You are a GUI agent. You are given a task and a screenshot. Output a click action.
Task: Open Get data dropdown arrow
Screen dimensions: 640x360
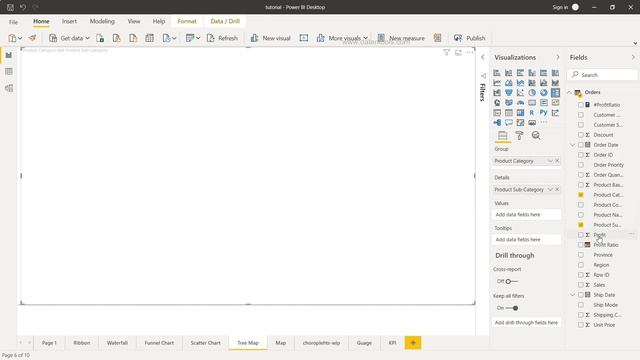[87, 38]
